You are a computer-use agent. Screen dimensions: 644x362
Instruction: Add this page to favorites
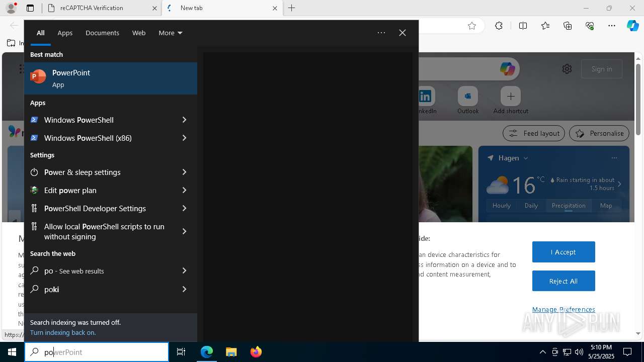472,26
